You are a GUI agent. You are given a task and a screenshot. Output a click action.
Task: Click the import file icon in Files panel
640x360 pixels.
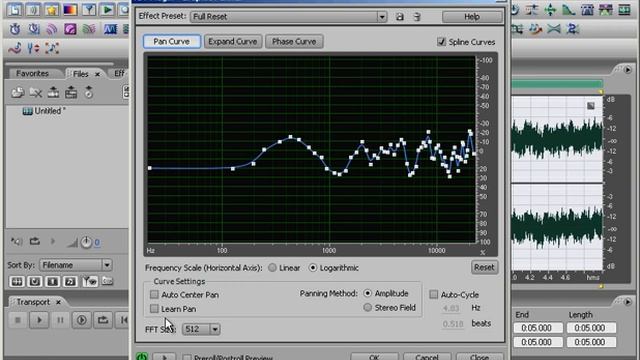18,93
